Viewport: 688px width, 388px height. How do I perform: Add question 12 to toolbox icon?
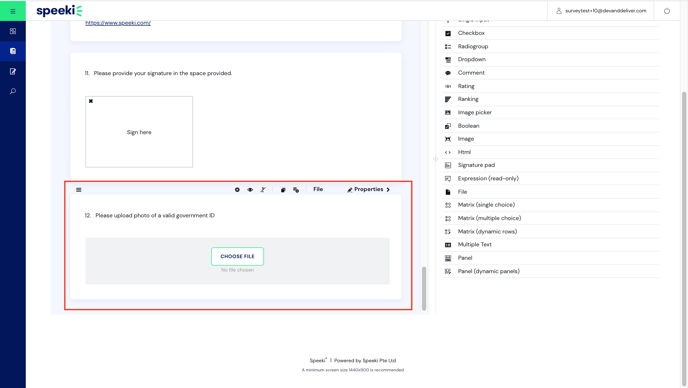click(296, 190)
